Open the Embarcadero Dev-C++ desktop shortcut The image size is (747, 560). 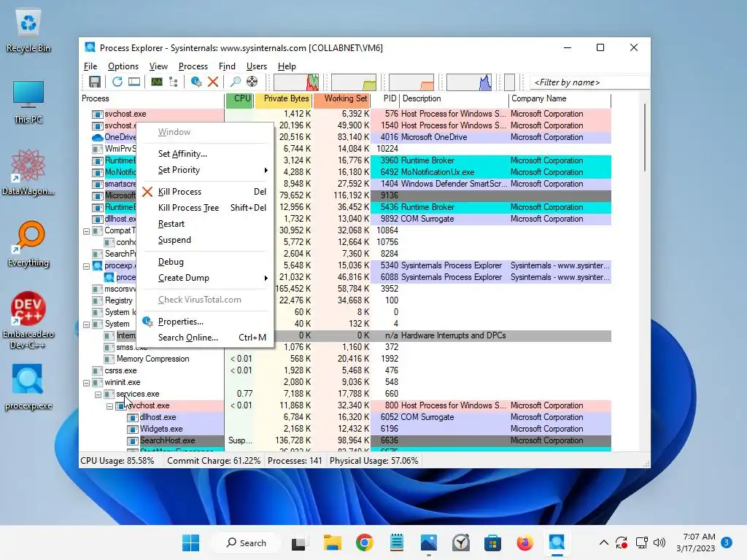28,320
